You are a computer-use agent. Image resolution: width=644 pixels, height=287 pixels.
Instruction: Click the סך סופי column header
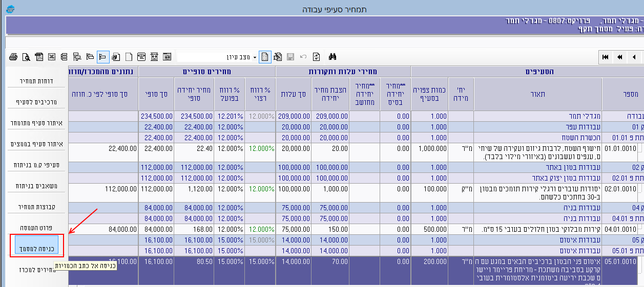(156, 94)
